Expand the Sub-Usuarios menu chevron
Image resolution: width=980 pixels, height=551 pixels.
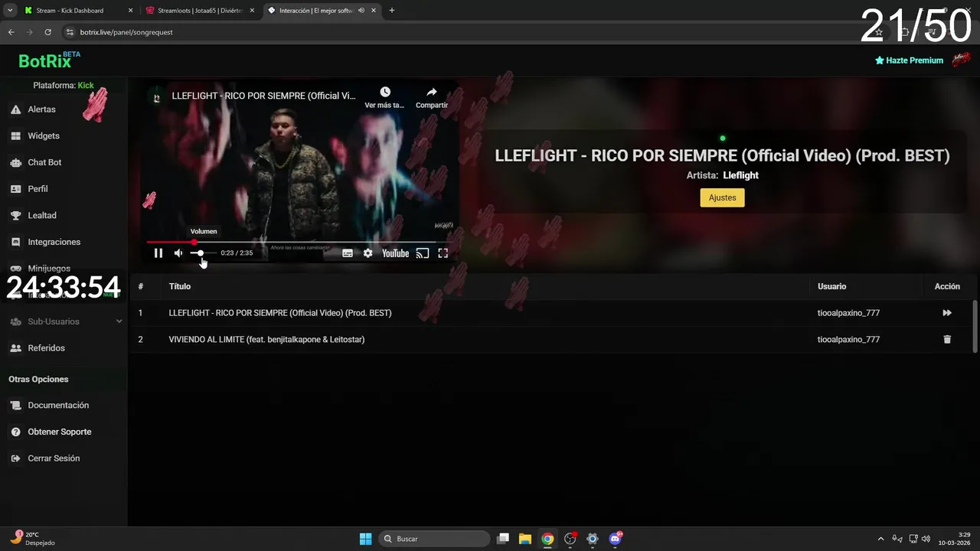[119, 321]
